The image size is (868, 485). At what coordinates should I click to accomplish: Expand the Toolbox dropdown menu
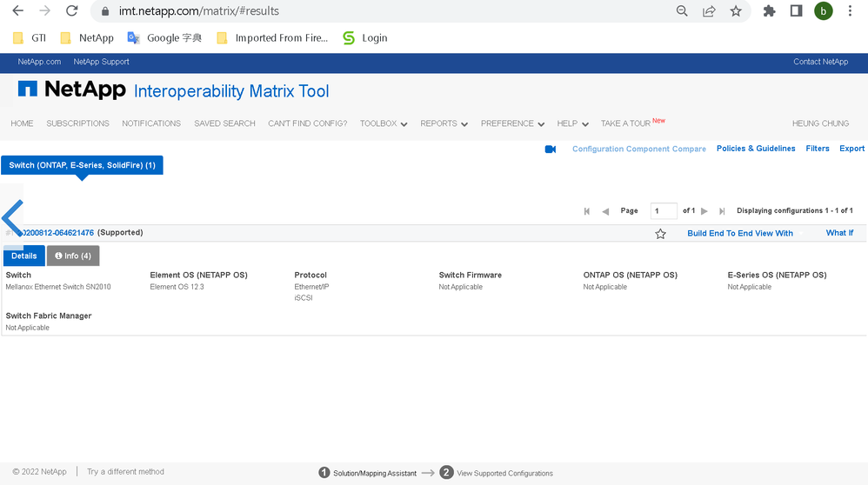384,123
